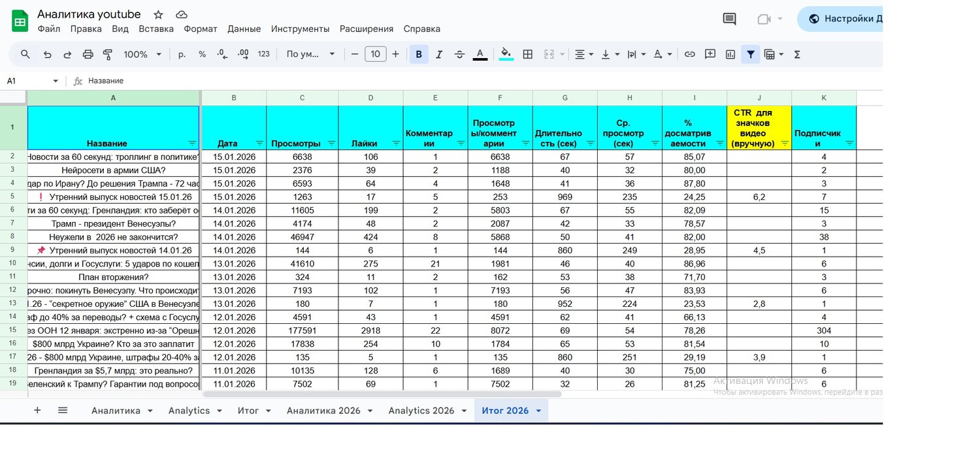Image resolution: width=980 pixels, height=461 pixels.
Task: Switch to the Итог sheet tab
Action: click(x=248, y=411)
